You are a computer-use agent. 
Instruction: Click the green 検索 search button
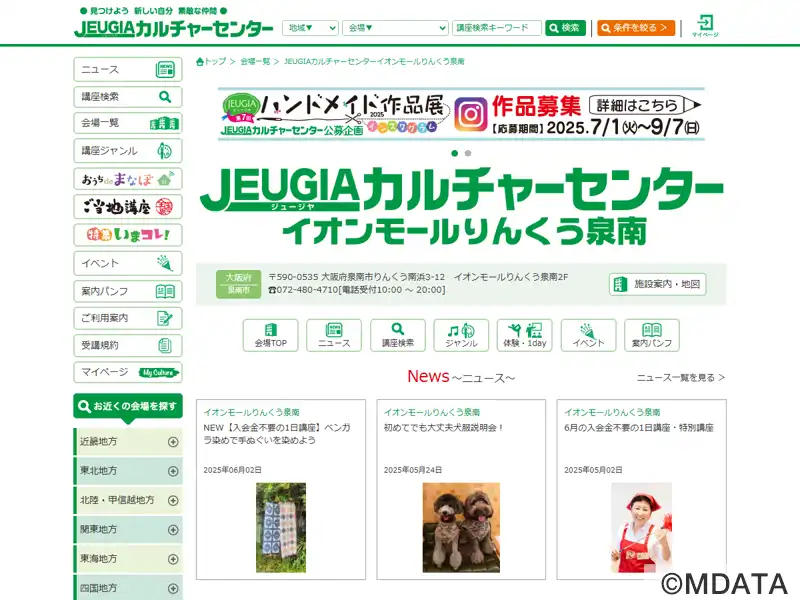tap(565, 28)
